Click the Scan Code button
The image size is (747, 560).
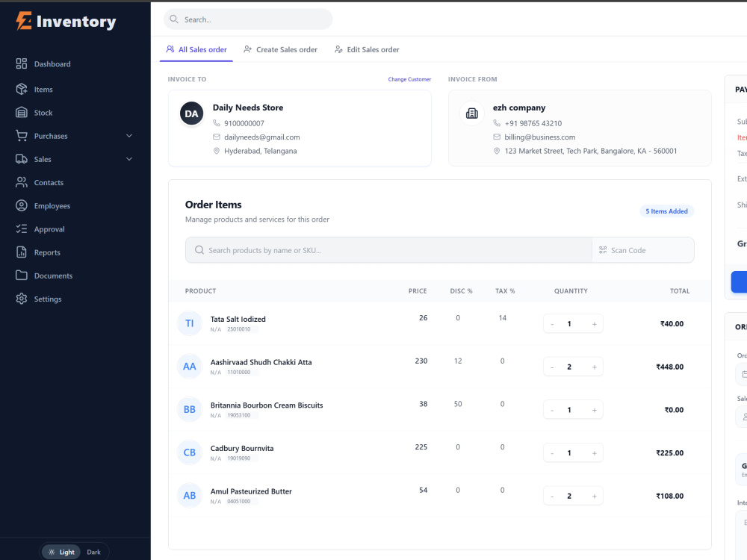pyautogui.click(x=642, y=250)
